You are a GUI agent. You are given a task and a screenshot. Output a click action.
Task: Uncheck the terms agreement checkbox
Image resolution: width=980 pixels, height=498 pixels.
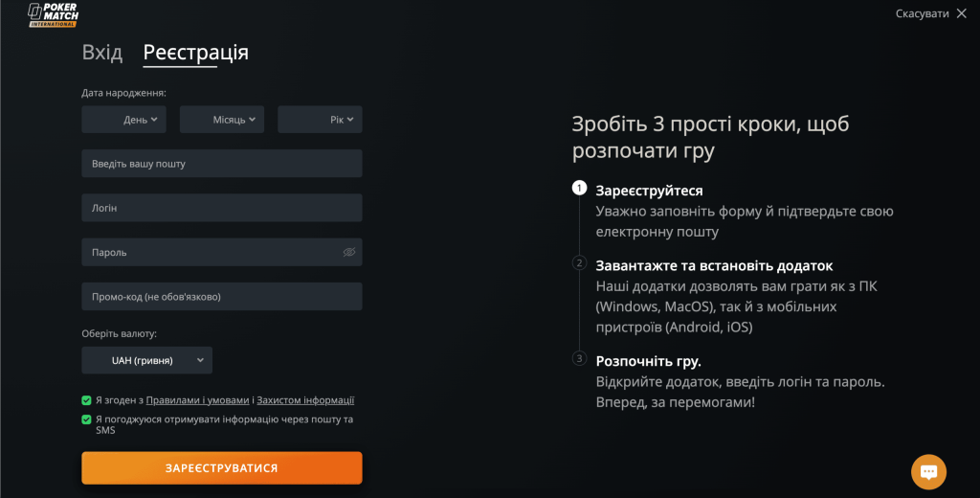point(86,400)
